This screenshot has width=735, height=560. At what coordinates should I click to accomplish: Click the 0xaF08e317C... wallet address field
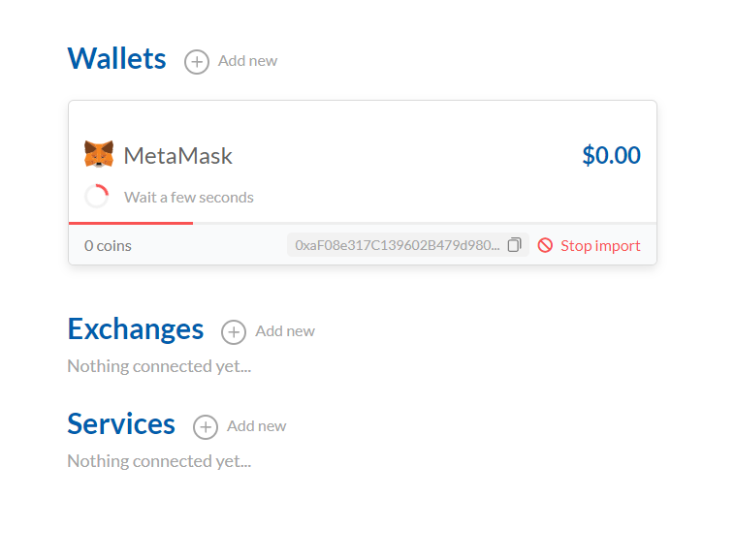tap(408, 244)
